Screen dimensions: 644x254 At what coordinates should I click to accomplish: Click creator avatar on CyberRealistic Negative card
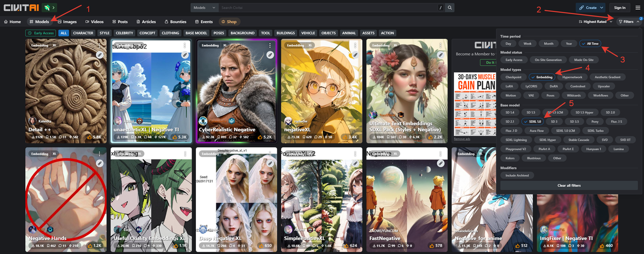point(203,121)
